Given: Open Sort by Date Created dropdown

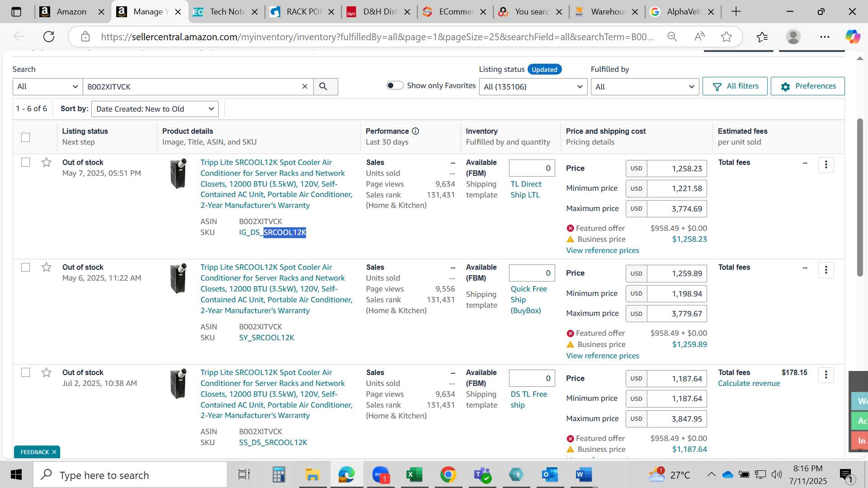Looking at the screenshot, I should (155, 109).
